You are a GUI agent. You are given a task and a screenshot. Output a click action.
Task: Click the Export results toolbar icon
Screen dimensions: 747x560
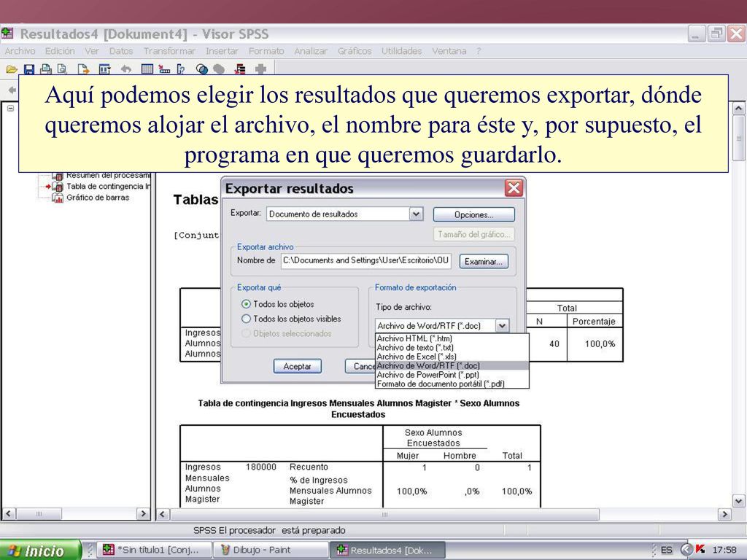click(x=83, y=69)
